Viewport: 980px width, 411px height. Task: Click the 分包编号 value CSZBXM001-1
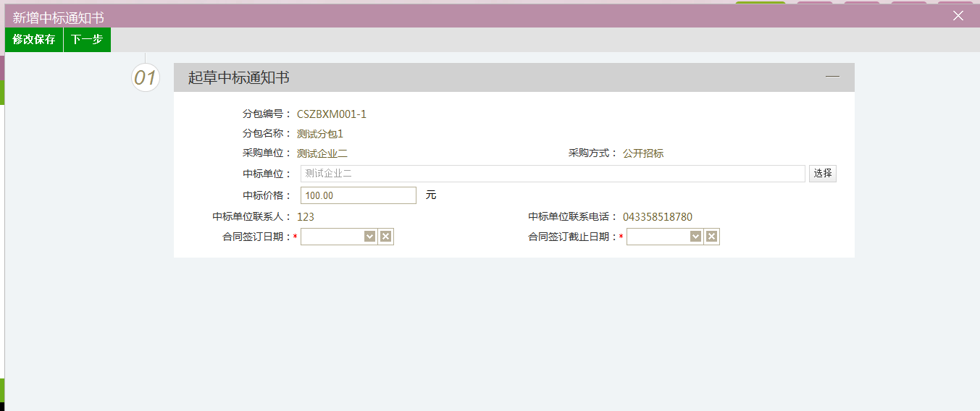coord(332,114)
